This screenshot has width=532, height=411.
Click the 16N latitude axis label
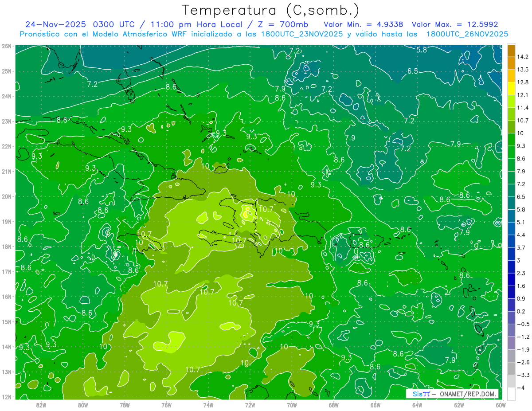coord(6,297)
